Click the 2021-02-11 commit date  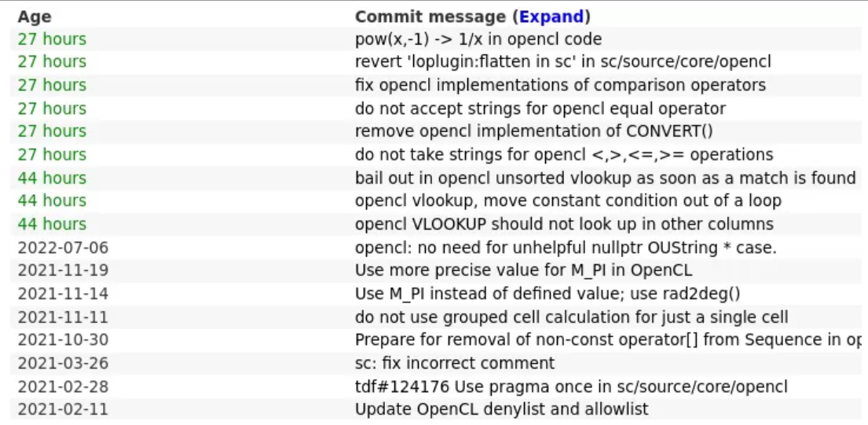pyautogui.click(x=63, y=409)
